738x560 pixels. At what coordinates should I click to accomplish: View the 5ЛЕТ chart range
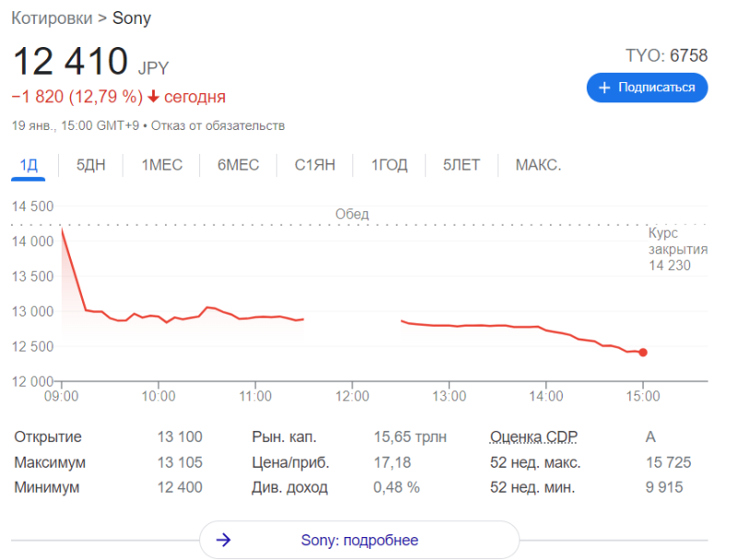(461, 165)
